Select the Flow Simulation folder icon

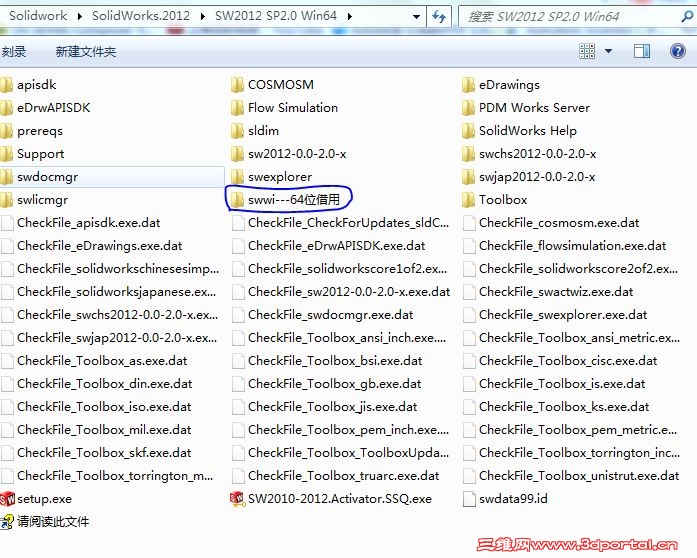[237, 108]
